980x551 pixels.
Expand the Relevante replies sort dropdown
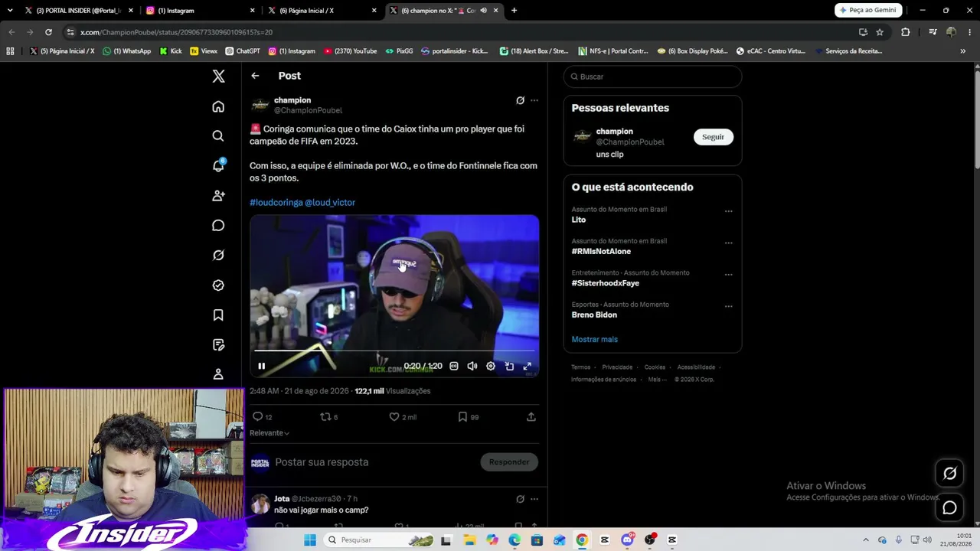[x=269, y=433]
